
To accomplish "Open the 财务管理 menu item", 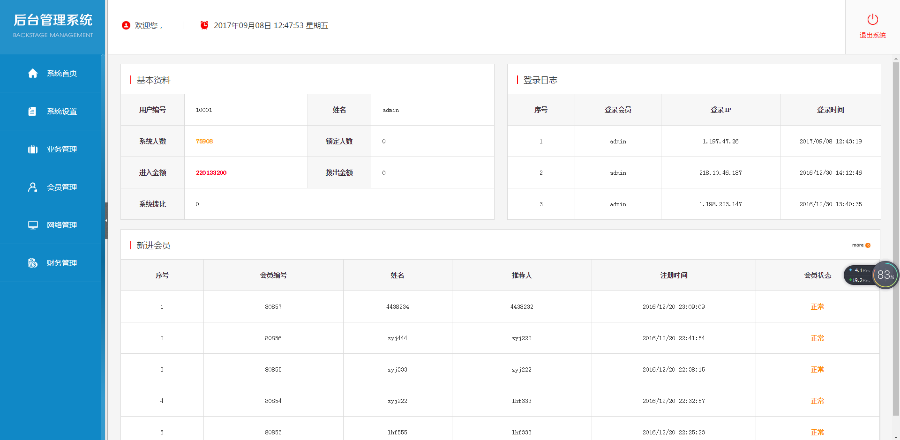I will point(62,263).
